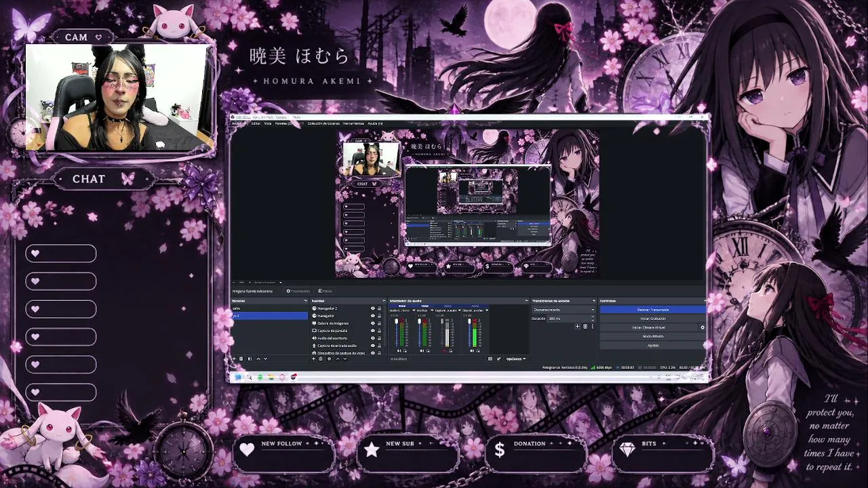This screenshot has height=488, width=868.
Task: Open Ajustes settings
Action: point(653,345)
